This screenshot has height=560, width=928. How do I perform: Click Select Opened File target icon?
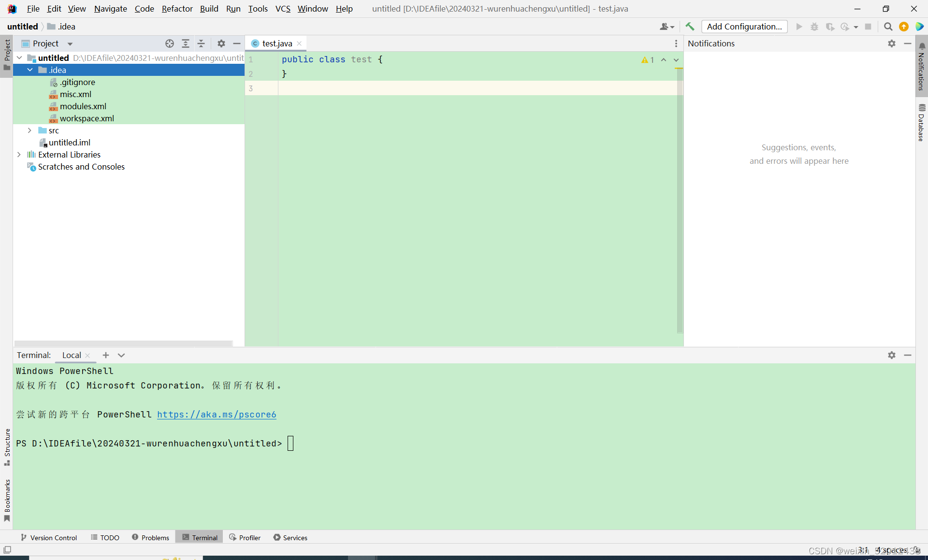[170, 43]
